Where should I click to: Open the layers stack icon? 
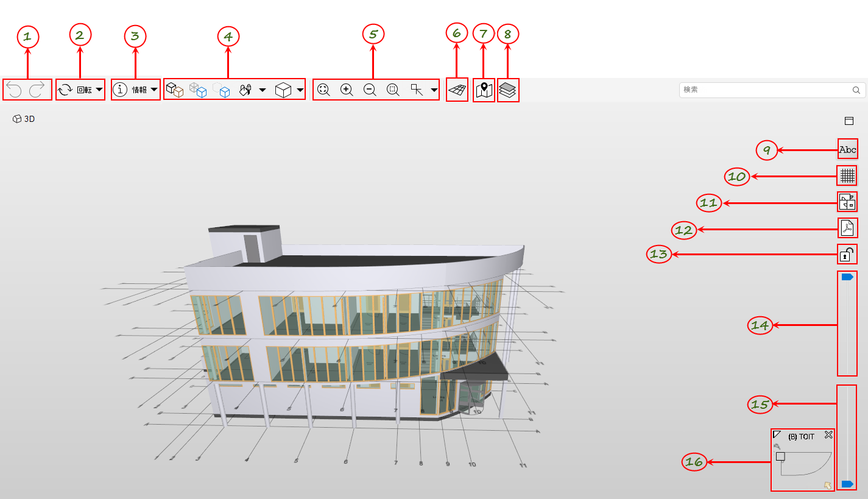tap(508, 90)
